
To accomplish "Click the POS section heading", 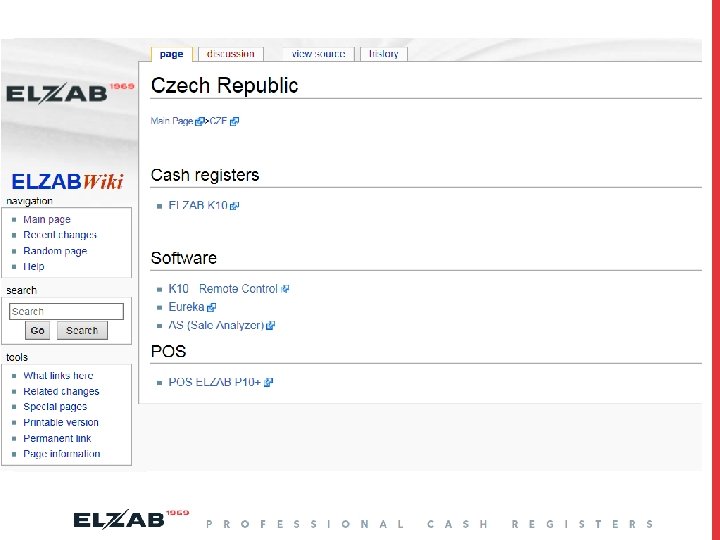I will (169, 351).
